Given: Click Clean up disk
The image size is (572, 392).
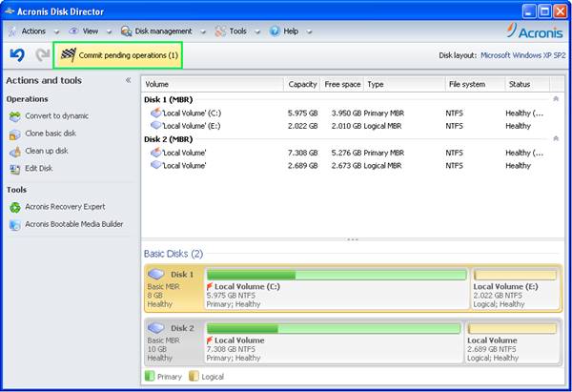Looking at the screenshot, I should click(x=47, y=151).
